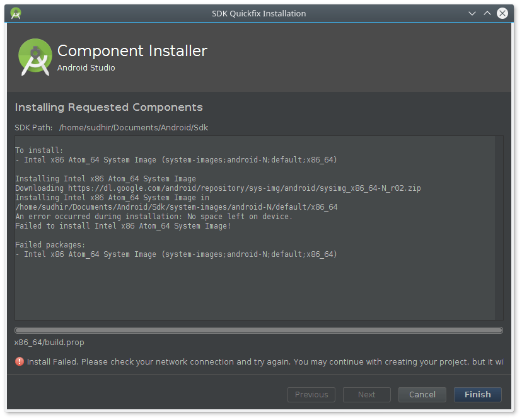This screenshot has width=522, height=420.
Task: Click the 'Installing Requested Components' heading
Action: (108, 107)
